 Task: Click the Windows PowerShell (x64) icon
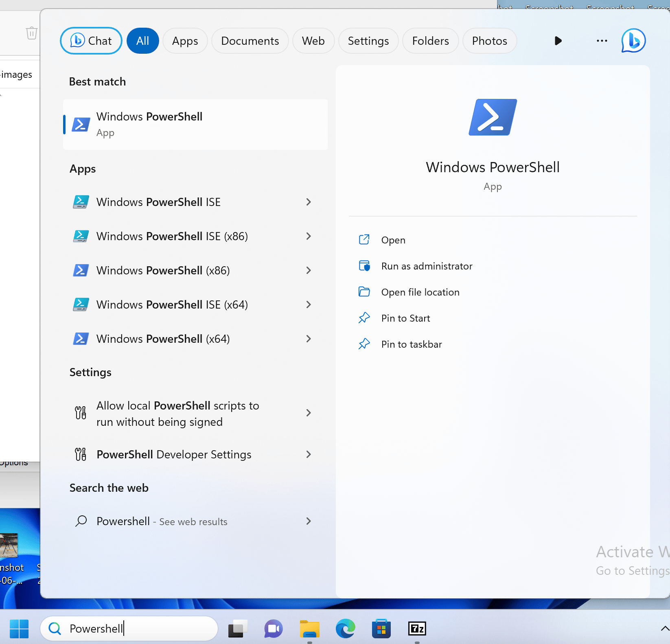81,339
